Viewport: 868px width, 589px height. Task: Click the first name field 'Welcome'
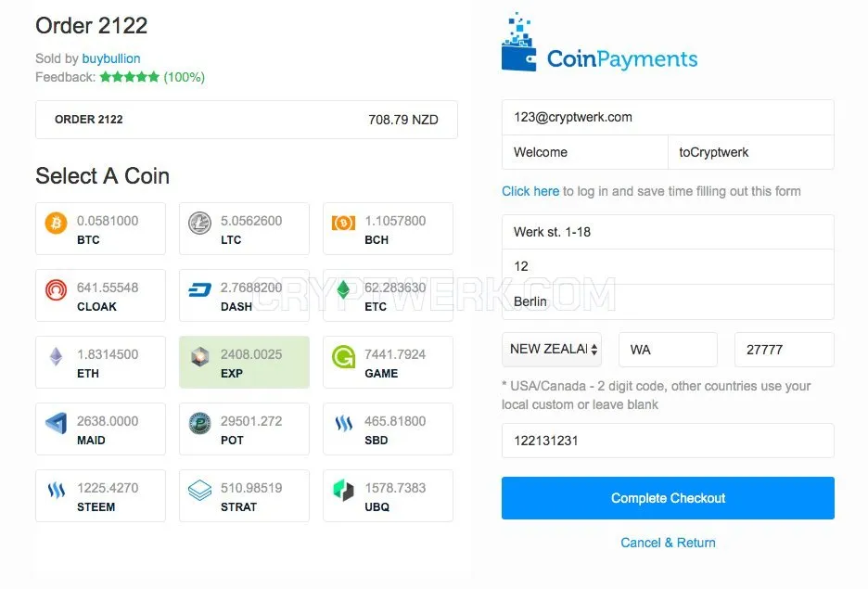585,152
